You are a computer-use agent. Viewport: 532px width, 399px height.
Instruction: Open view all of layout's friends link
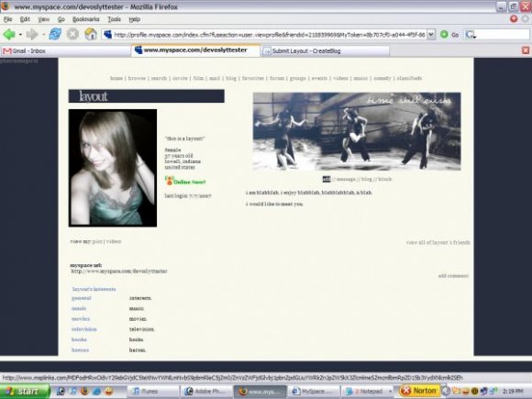(438, 242)
